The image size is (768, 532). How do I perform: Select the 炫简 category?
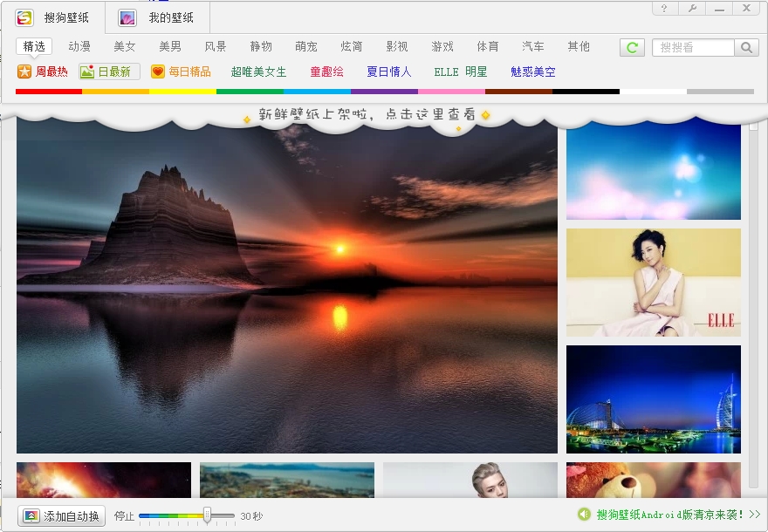click(351, 46)
